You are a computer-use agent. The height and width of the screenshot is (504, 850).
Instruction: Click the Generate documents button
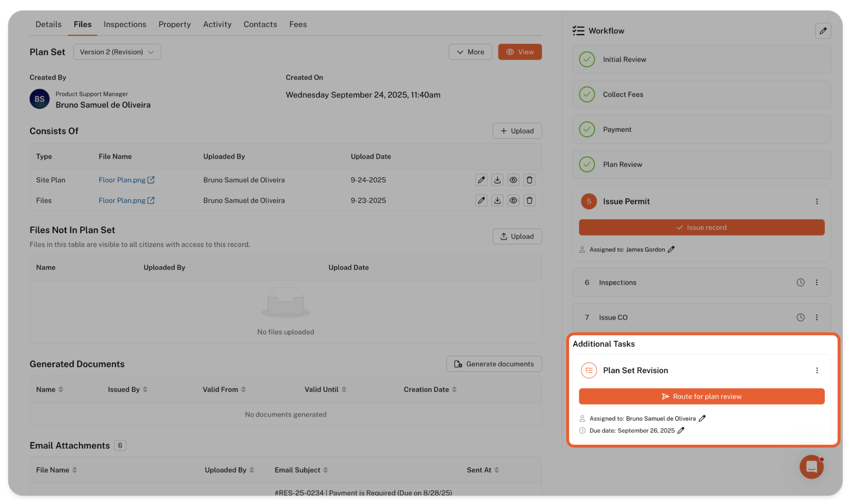coord(494,364)
